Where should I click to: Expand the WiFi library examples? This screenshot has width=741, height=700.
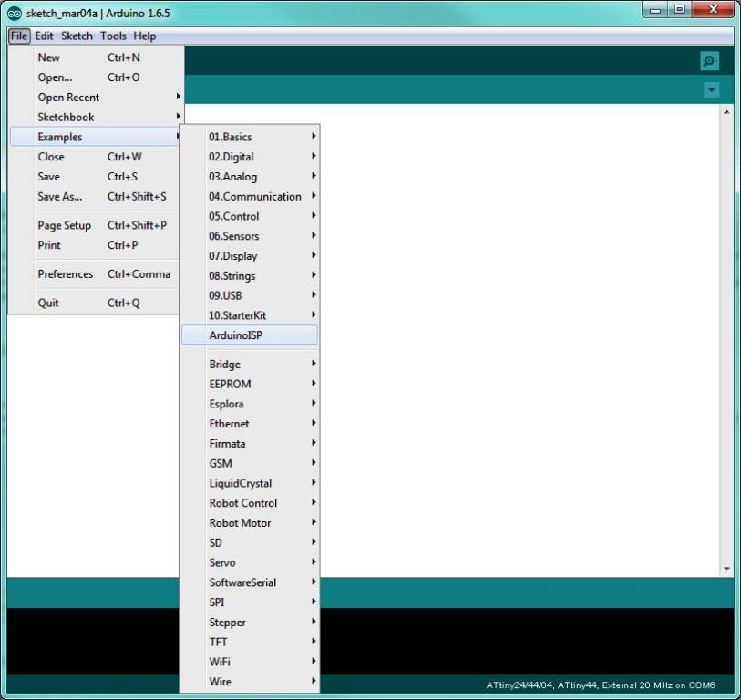250,663
